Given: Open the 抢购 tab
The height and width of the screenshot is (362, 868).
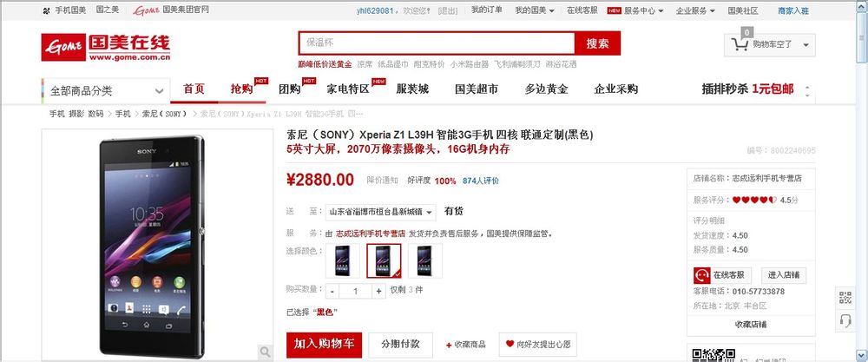Looking at the screenshot, I should point(242,89).
